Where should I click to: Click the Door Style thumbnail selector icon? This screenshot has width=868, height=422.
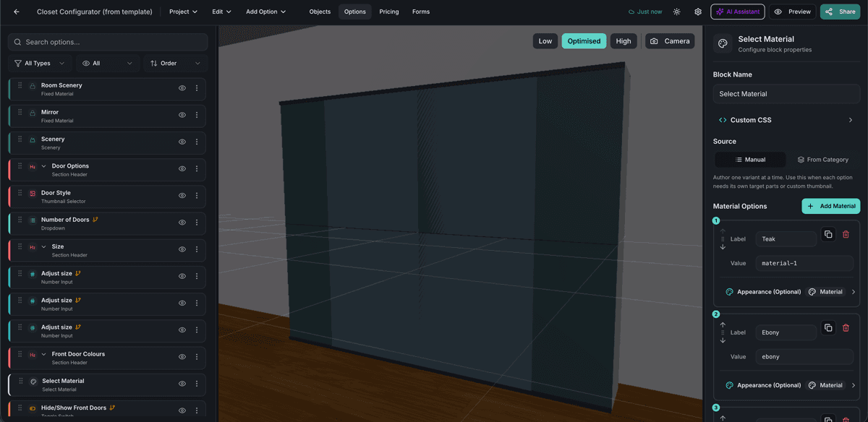pos(33,194)
